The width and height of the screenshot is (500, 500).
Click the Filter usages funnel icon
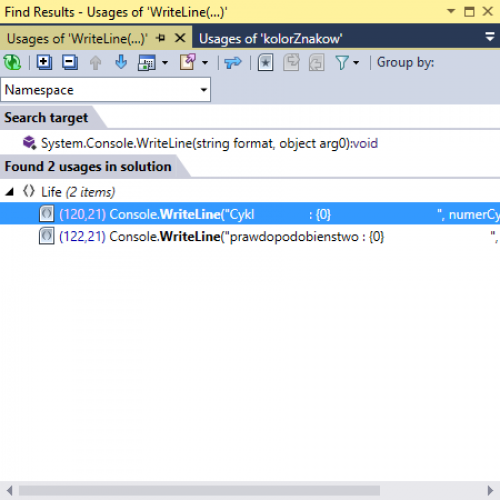coord(342,62)
